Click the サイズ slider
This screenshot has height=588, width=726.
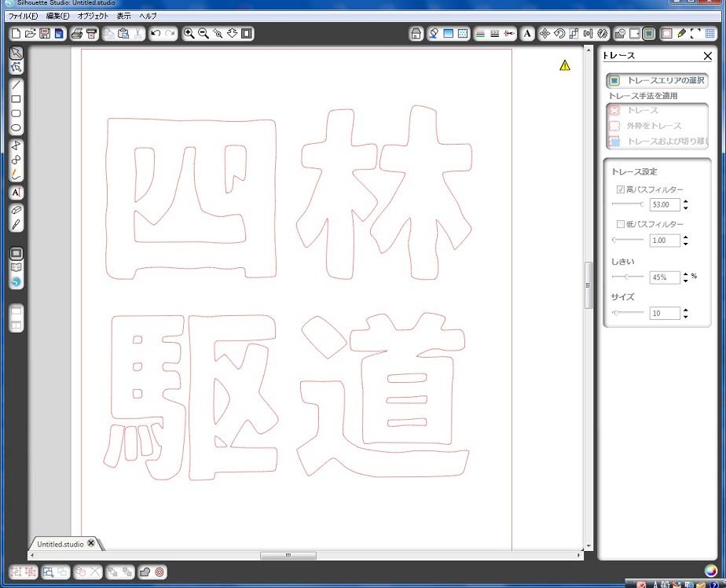(x=628, y=313)
